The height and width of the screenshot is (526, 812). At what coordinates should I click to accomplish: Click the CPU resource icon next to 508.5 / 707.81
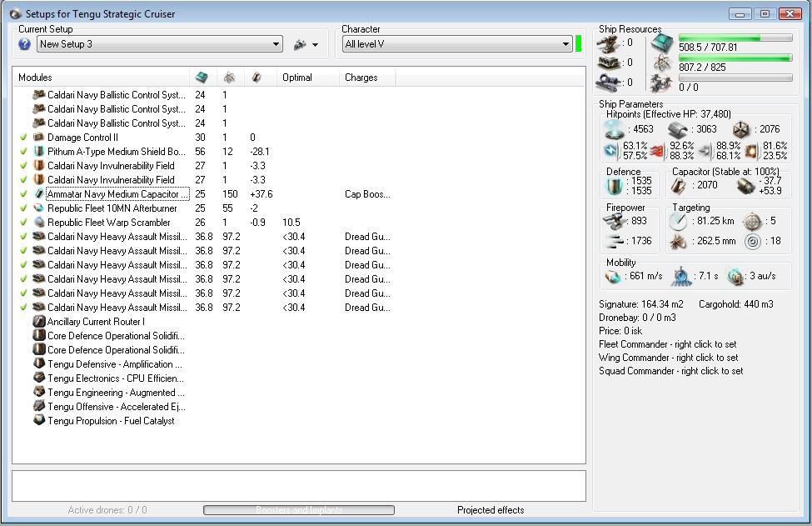[x=662, y=43]
